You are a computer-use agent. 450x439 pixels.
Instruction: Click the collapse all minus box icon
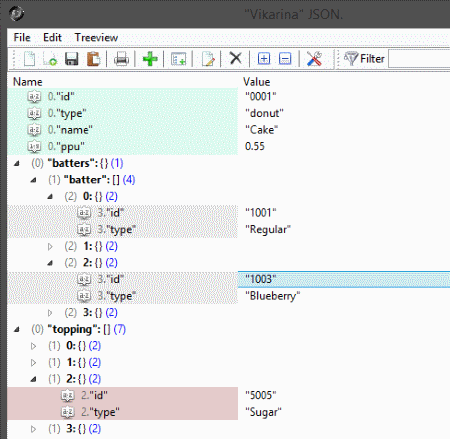pos(285,59)
